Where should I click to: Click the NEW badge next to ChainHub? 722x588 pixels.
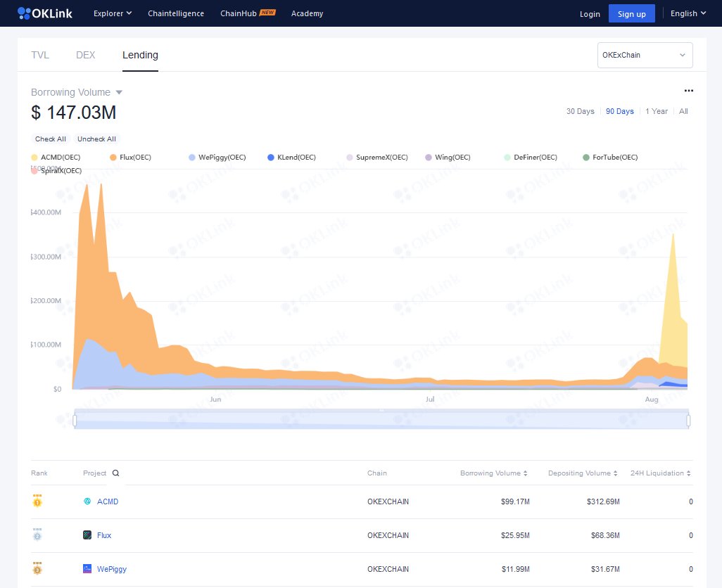click(x=267, y=13)
